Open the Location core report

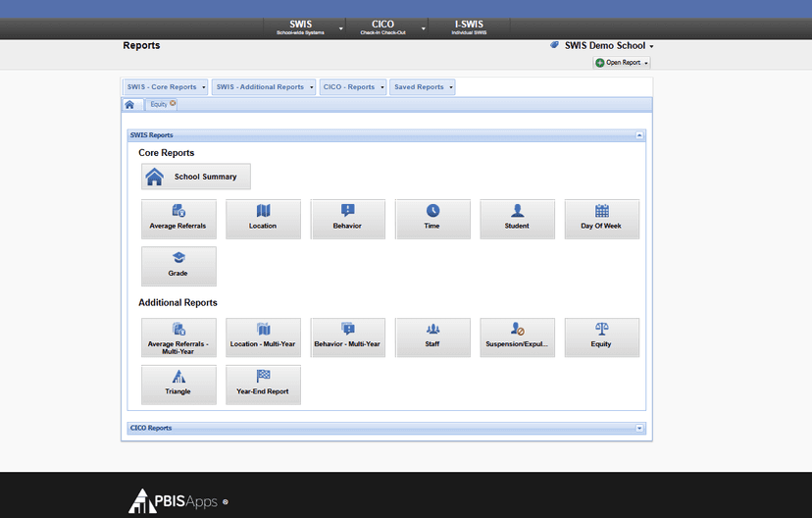point(263,219)
